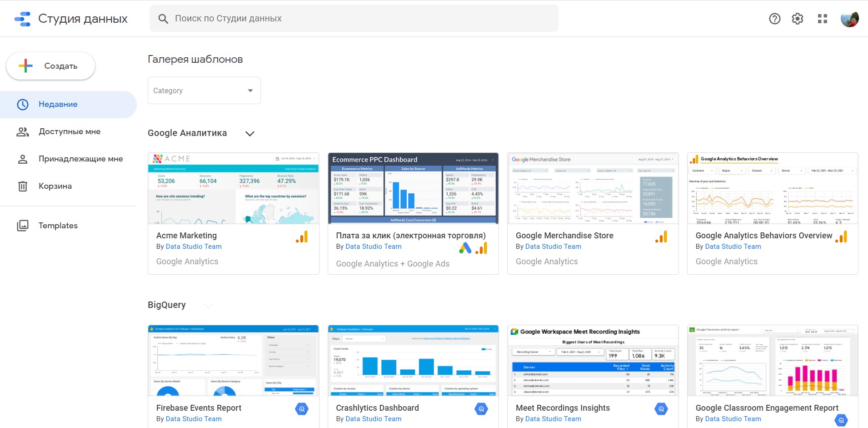Open Корзина in the sidebar

click(68, 186)
